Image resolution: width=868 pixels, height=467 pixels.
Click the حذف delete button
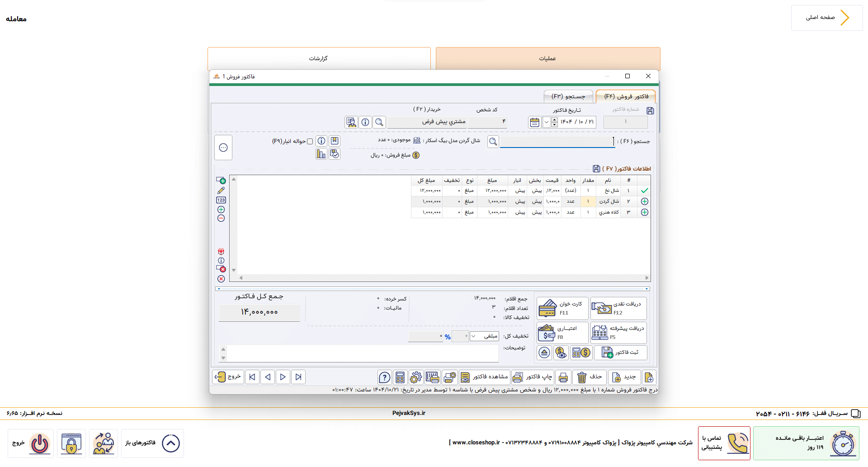(x=590, y=377)
